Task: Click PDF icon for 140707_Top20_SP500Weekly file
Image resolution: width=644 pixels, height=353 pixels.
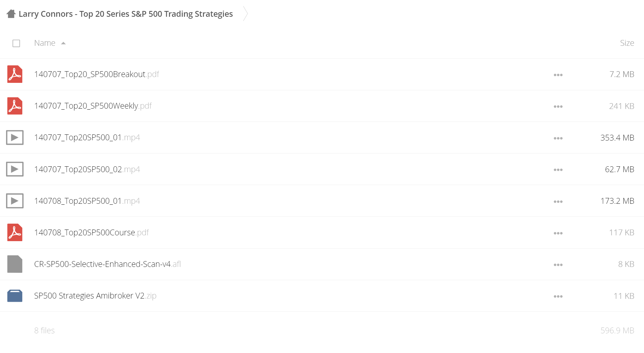Action: click(15, 106)
